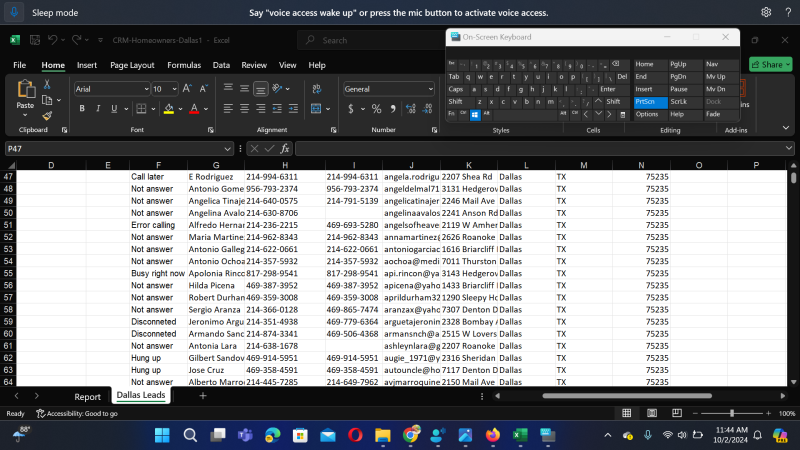Click the Merge & Center icon
The height and width of the screenshot is (450, 800).
pyautogui.click(x=316, y=109)
